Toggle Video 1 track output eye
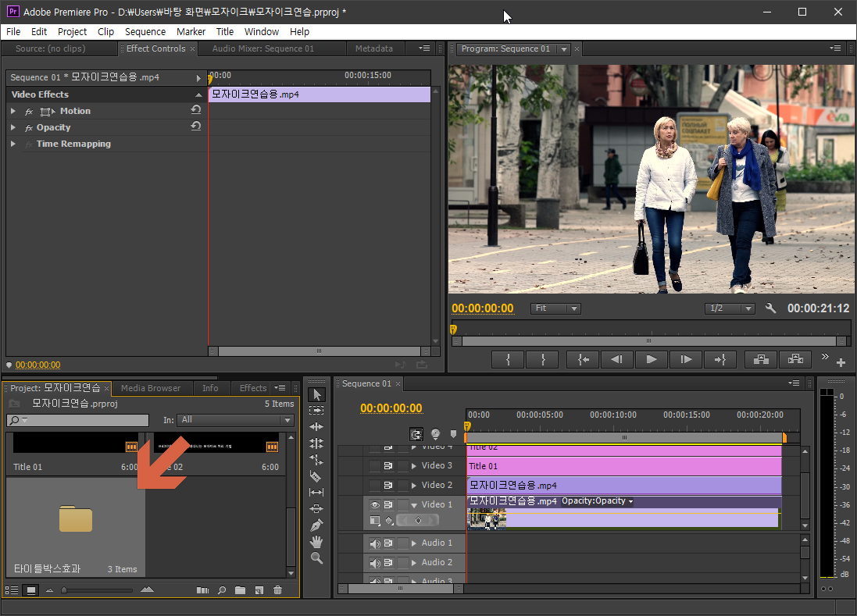 [x=375, y=504]
